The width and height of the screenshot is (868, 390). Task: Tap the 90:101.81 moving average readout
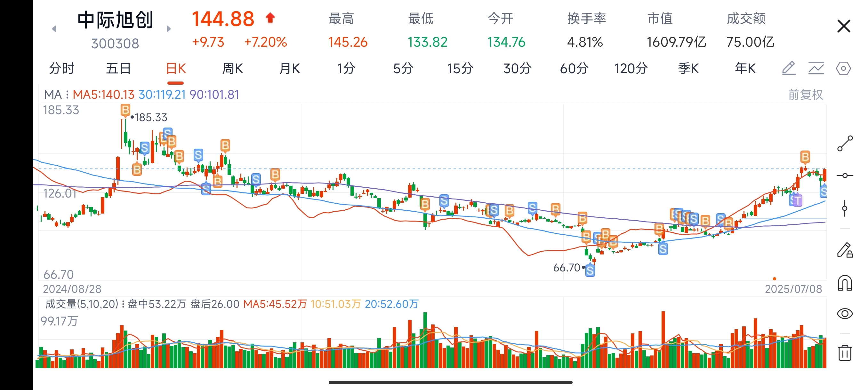click(214, 95)
